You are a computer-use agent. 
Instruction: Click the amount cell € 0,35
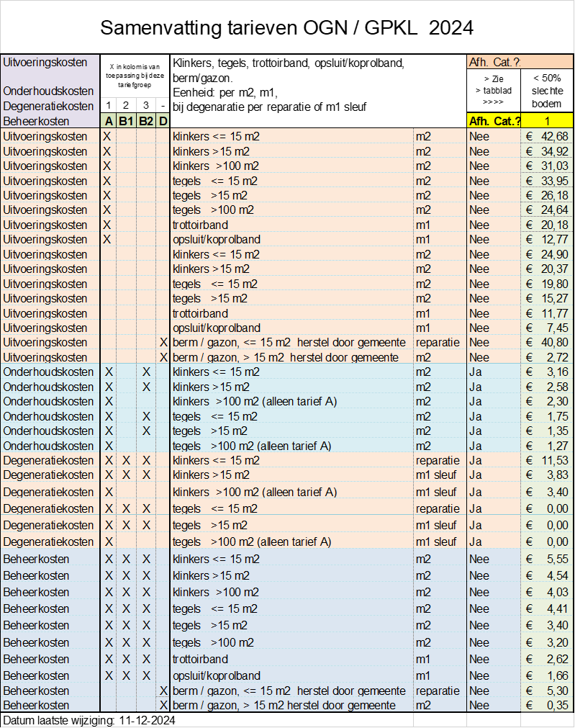point(547,705)
